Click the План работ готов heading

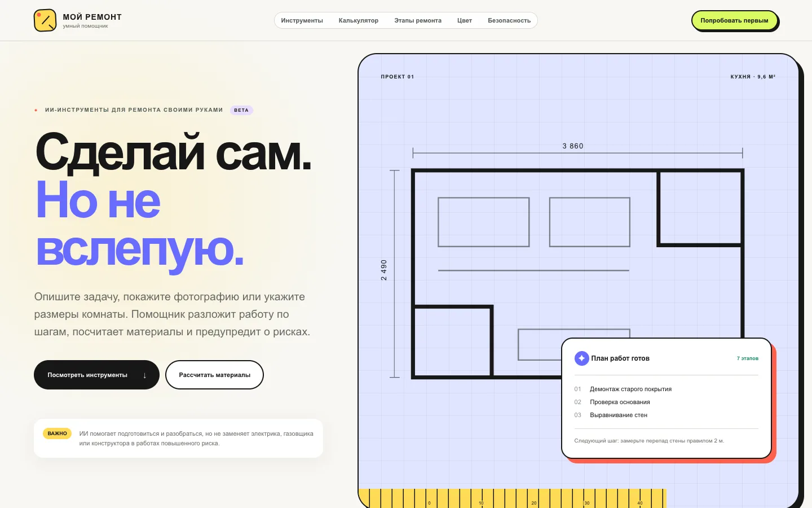620,358
